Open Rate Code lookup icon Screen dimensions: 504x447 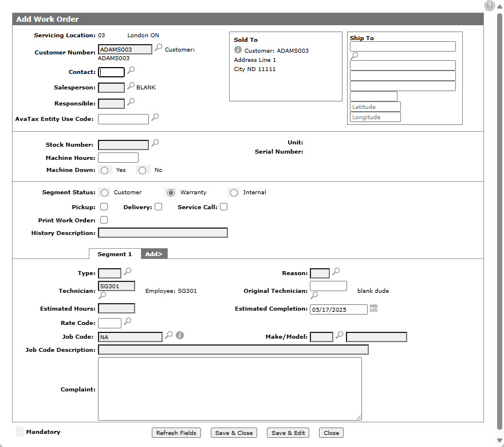point(128,321)
